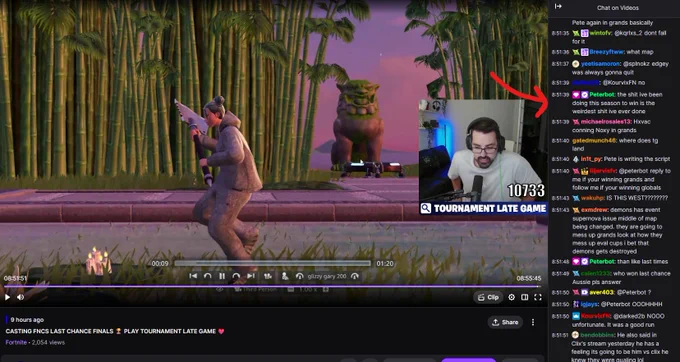Click the total duration 08:55:45 label
680x362 pixels.
(x=529, y=278)
